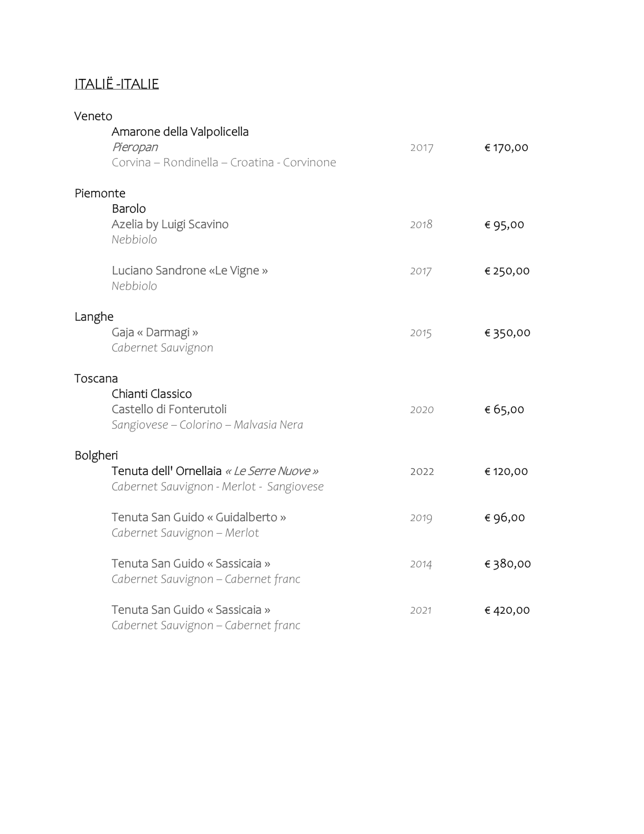Click the Langhe region heading
Screen dimensions: 644x834
point(94,317)
